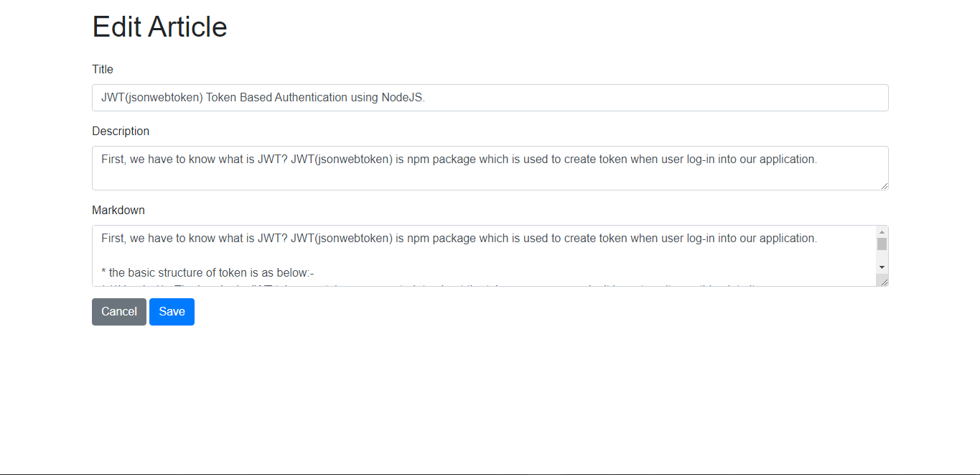Click the Cancel button

[x=119, y=312]
